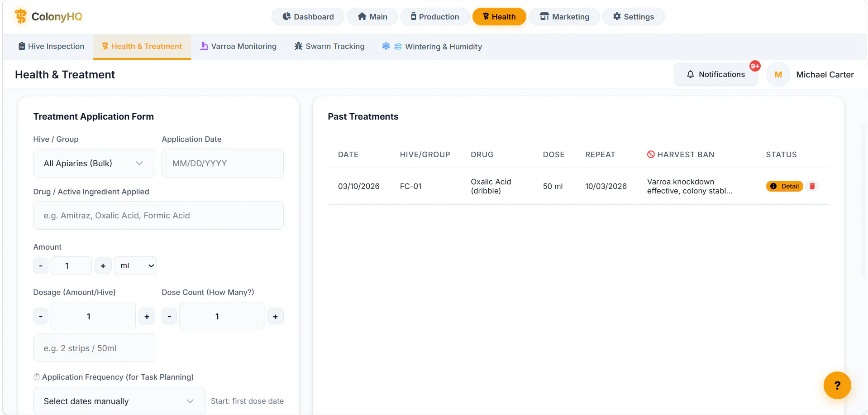This screenshot has height=415, width=868.
Task: Go to the Main section
Action: click(372, 17)
